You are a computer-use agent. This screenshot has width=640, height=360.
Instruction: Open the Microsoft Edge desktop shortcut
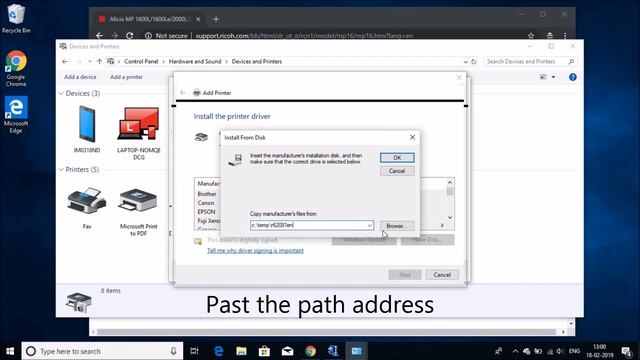pyautogui.click(x=16, y=115)
